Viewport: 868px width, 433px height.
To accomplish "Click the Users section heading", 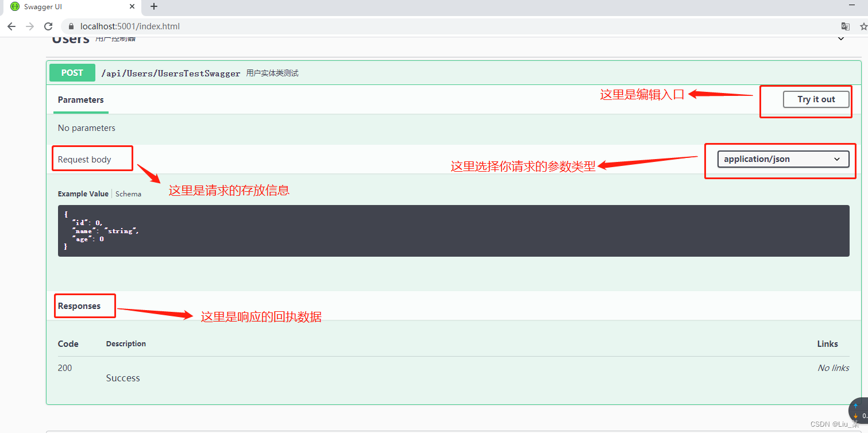I will [x=70, y=38].
